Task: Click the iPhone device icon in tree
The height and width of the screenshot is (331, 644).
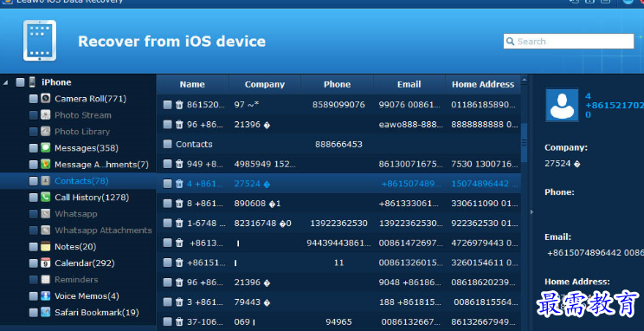Action: [32, 82]
